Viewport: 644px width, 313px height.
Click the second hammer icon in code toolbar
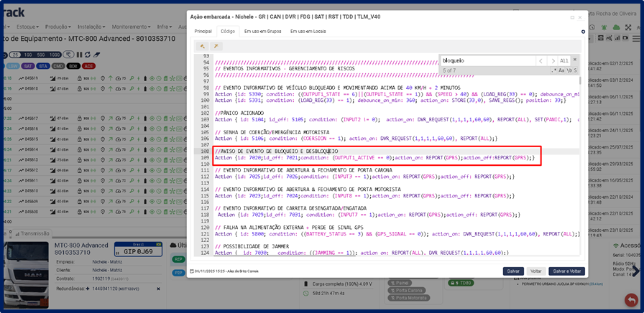click(x=216, y=46)
